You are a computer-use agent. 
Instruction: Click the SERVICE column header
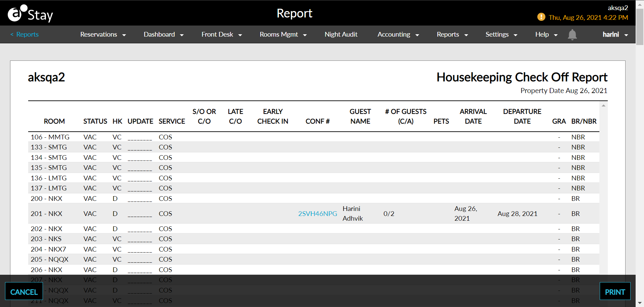click(172, 121)
